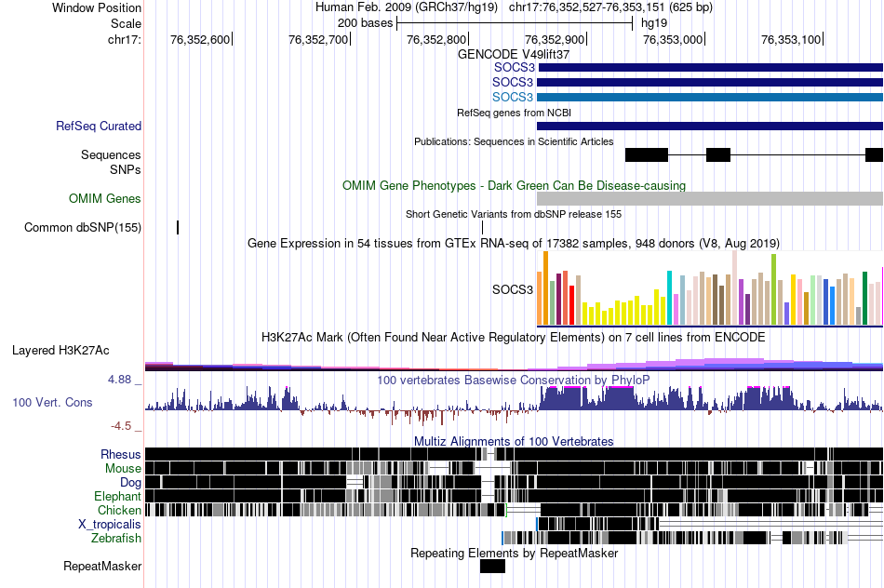Click the Repeating Elements by RepeatMasker title

point(515,553)
